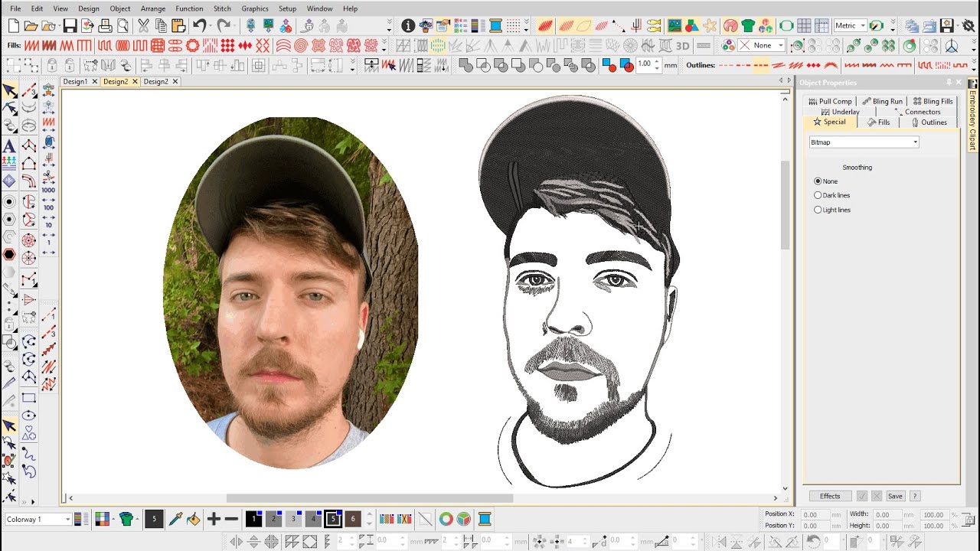Click the embroidered portrait design on canvas
Image resolution: width=980 pixels, height=551 pixels.
point(580,291)
